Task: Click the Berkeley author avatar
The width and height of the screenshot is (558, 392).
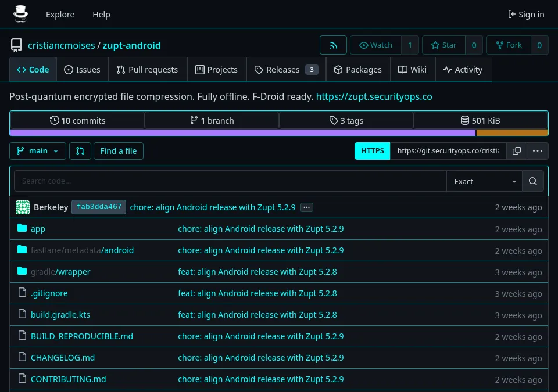Action: click(x=23, y=207)
